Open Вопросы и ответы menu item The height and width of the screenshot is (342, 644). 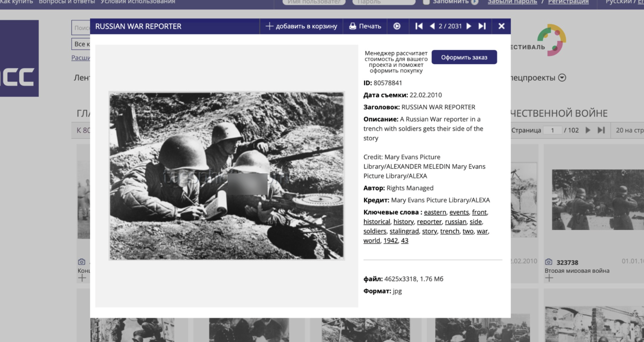tap(67, 2)
